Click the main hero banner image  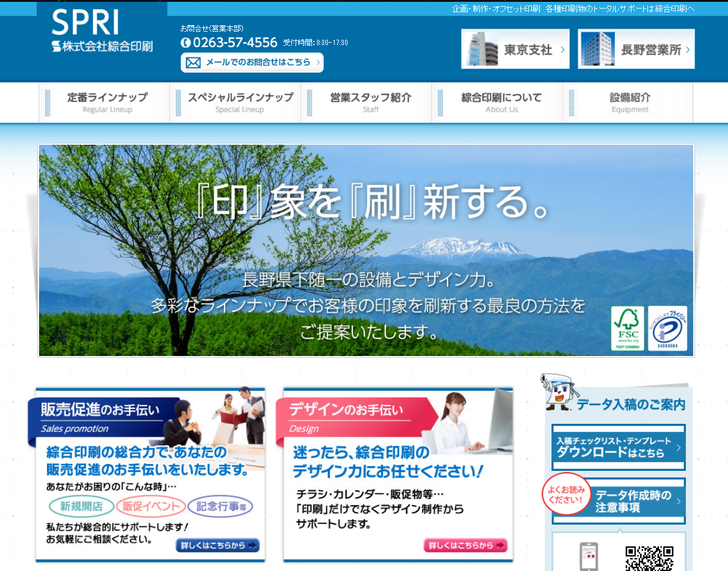366,250
